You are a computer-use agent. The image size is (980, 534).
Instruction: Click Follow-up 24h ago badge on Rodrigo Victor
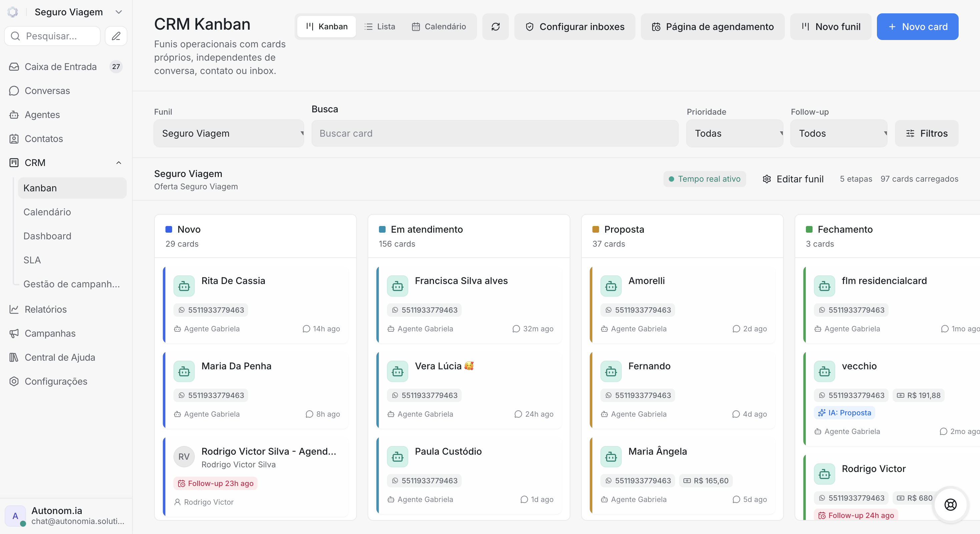pos(856,515)
